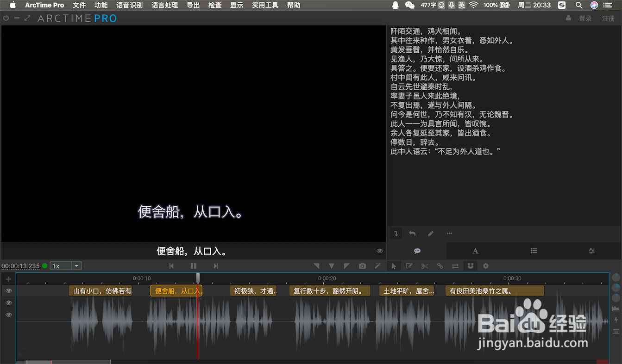Click the power icon in app title bar
This screenshot has height=364, width=622.
coord(6,18)
